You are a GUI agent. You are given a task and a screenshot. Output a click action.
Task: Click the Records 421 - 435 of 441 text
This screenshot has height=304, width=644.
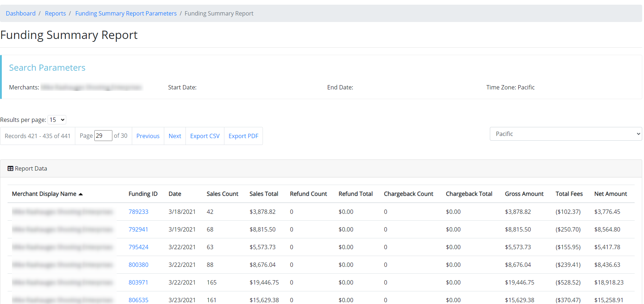37,136
